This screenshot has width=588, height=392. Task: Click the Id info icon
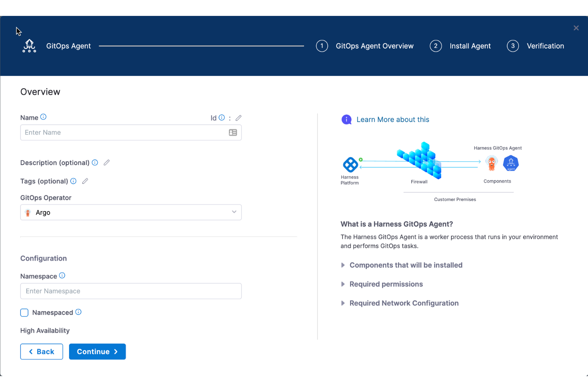click(x=222, y=118)
